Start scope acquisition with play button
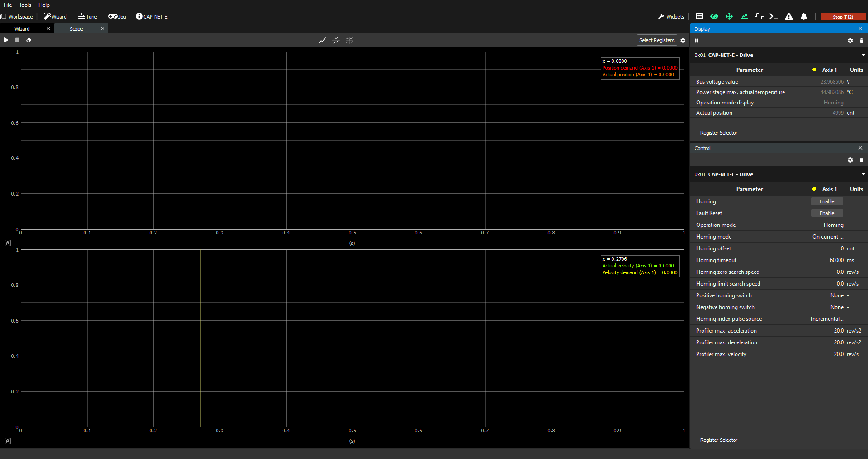Screen dimensions: 868x459 pos(6,40)
